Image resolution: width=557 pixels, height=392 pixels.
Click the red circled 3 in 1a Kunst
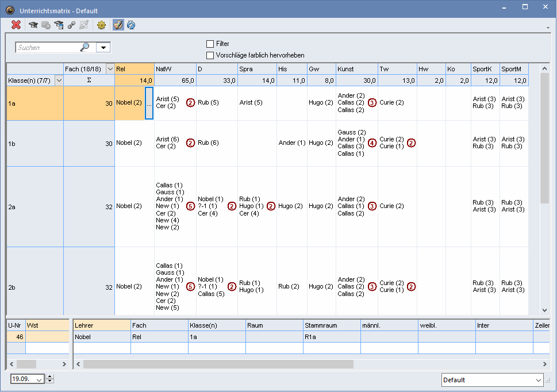point(372,103)
